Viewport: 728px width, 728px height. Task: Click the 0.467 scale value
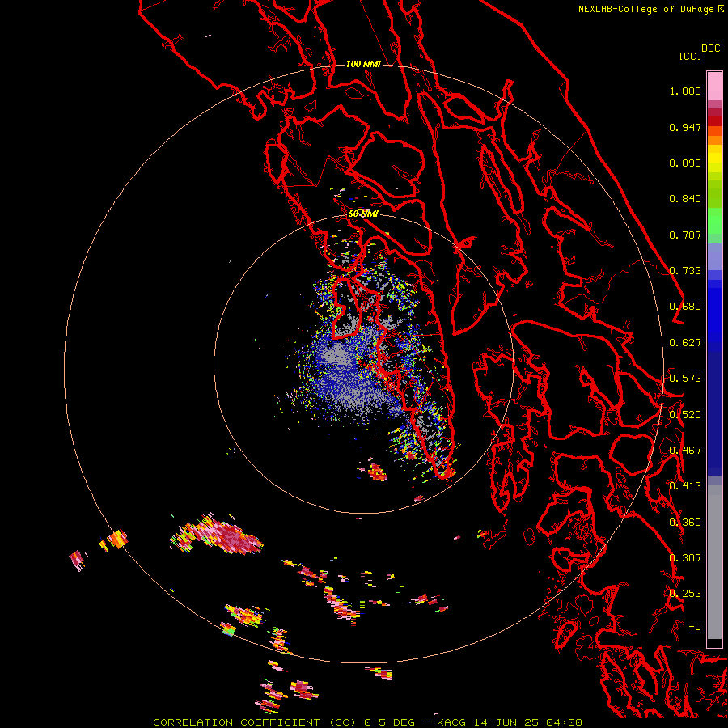click(685, 451)
